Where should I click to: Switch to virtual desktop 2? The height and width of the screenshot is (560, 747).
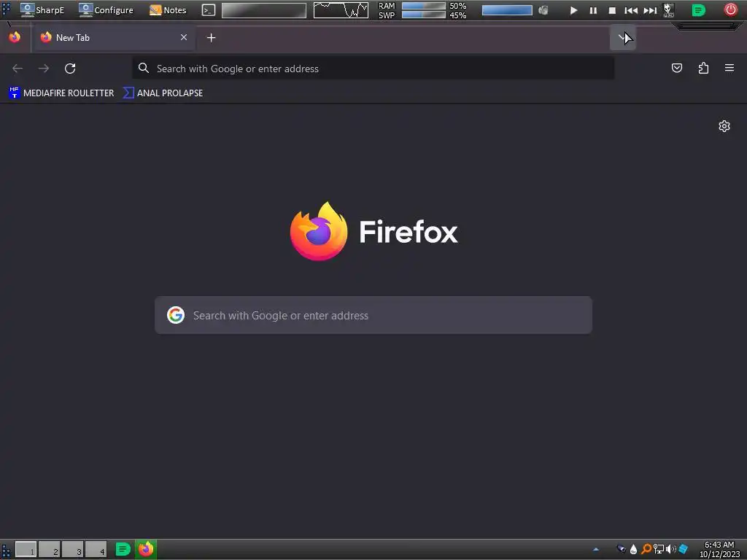pyautogui.click(x=49, y=549)
